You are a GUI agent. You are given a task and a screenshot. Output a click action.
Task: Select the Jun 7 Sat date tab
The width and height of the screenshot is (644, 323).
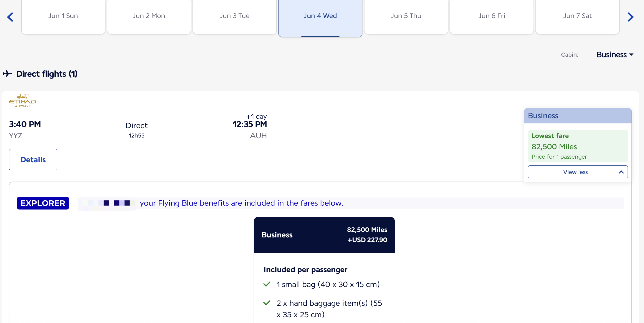pos(577,16)
